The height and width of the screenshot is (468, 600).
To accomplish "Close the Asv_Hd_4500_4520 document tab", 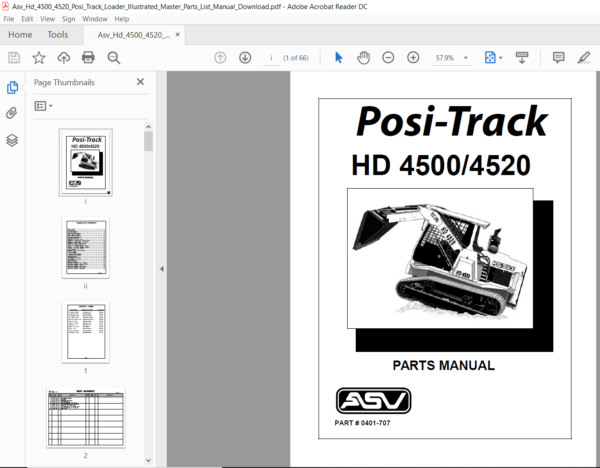I will pyautogui.click(x=178, y=34).
